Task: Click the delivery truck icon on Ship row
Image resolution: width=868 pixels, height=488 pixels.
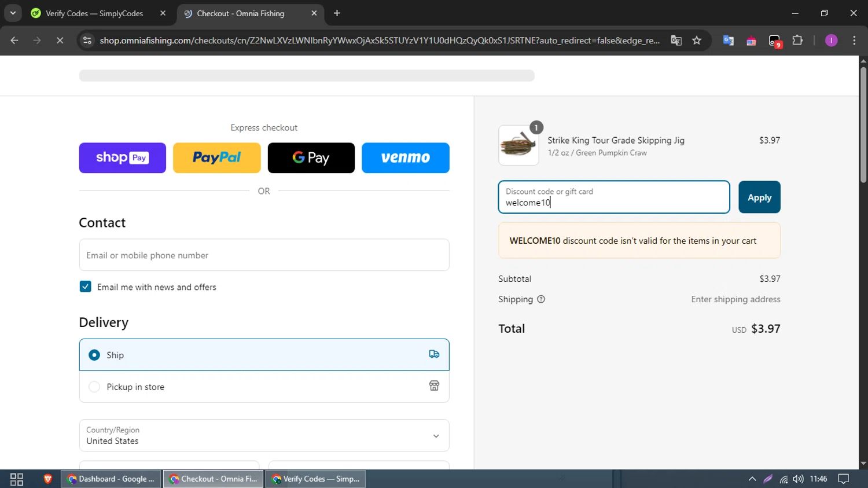Action: [434, 354]
